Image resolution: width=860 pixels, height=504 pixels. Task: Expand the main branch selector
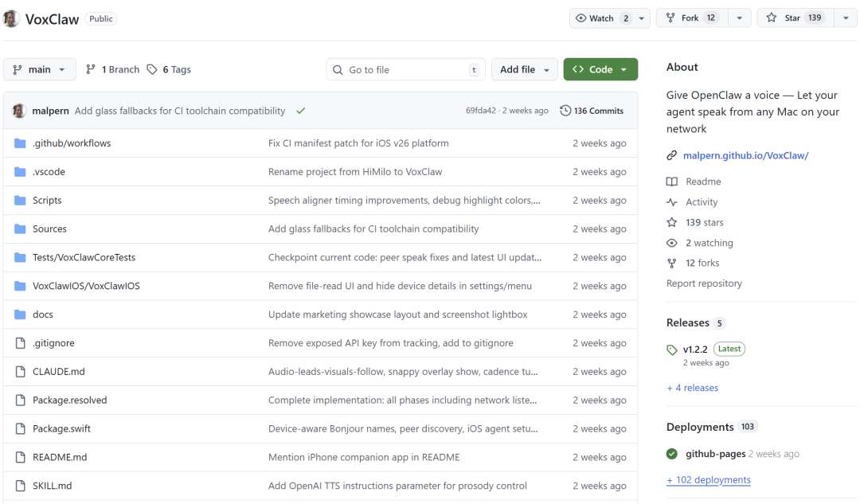(40, 69)
